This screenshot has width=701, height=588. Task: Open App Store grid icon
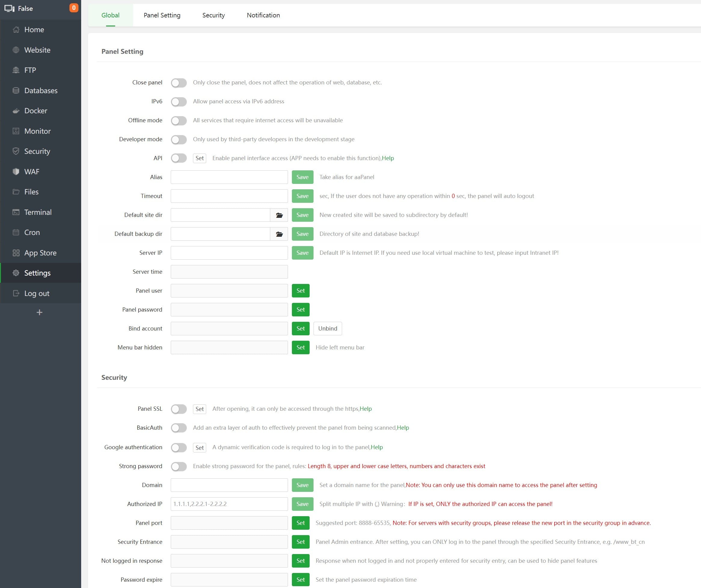[x=16, y=253]
